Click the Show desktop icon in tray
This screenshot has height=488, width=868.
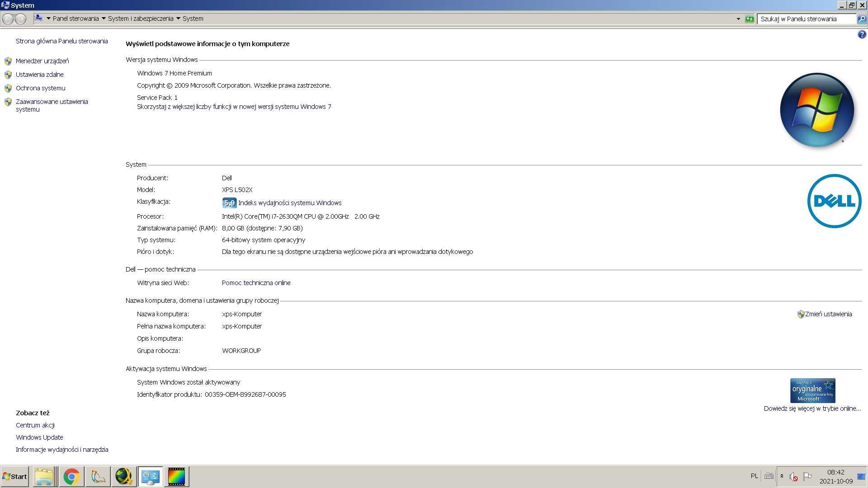[862, 477]
